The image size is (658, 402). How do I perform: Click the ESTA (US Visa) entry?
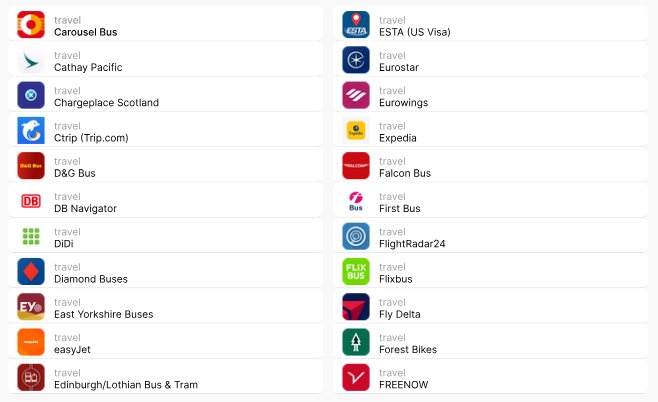pos(490,25)
